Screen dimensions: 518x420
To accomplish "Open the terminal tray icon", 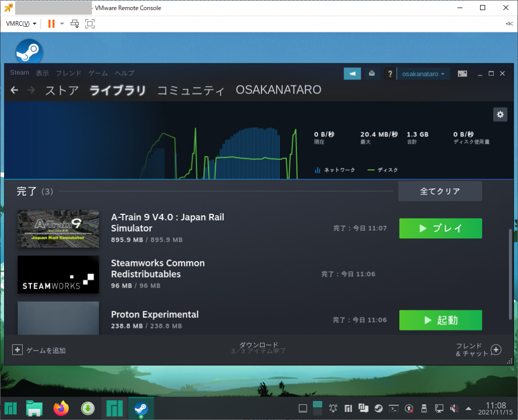I will [x=394, y=408].
